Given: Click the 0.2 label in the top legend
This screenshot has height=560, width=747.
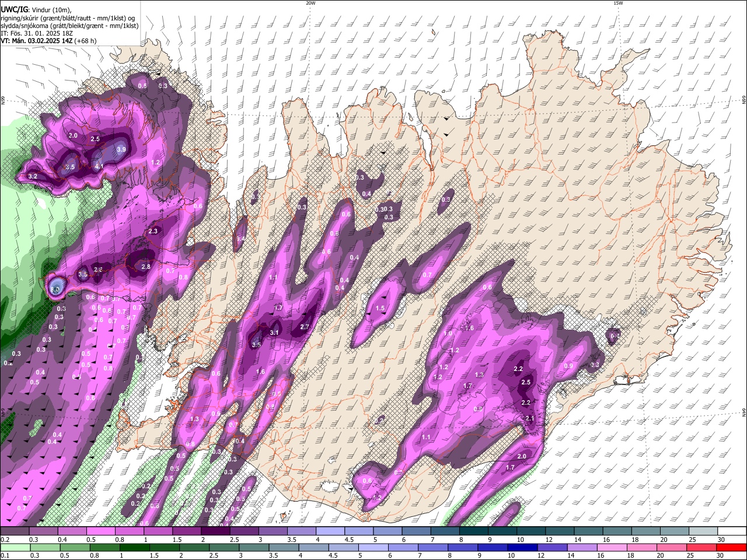Looking at the screenshot, I should (5, 540).
